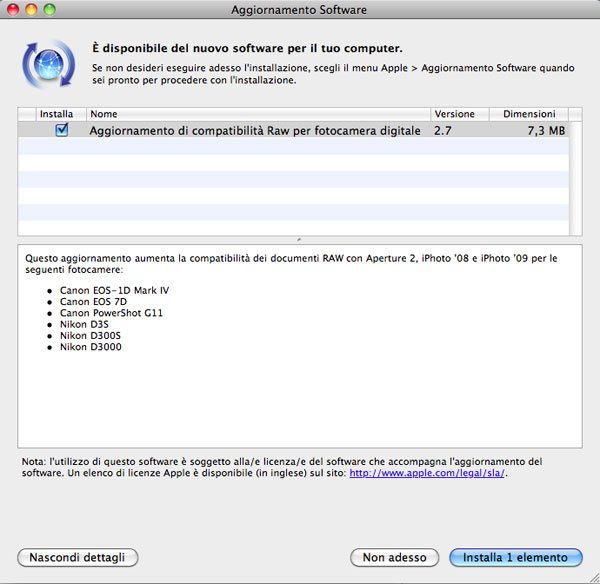This screenshot has width=600, height=584.
Task: Sort by the Dimensioni column header
Action: pyautogui.click(x=529, y=114)
